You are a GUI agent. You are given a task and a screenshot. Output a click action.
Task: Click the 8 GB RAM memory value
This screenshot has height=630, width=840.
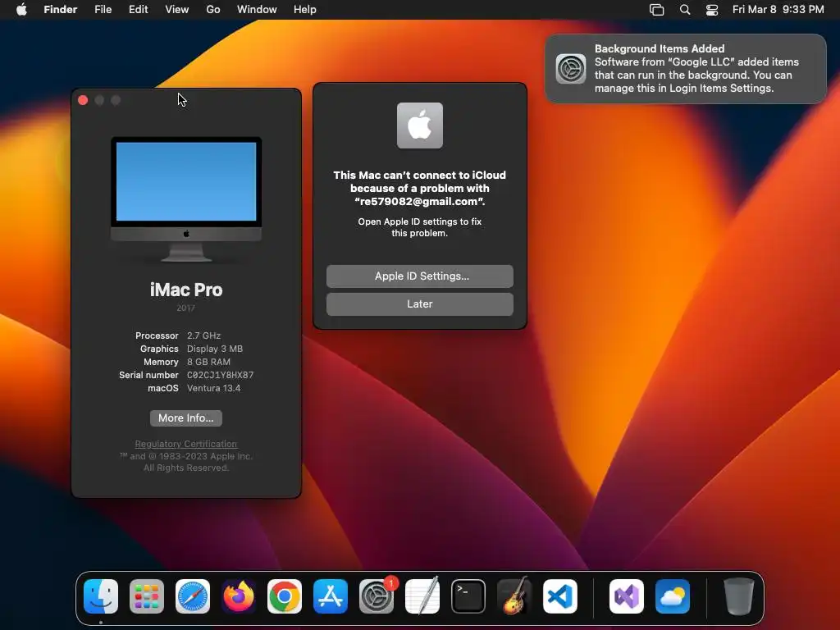pos(209,362)
